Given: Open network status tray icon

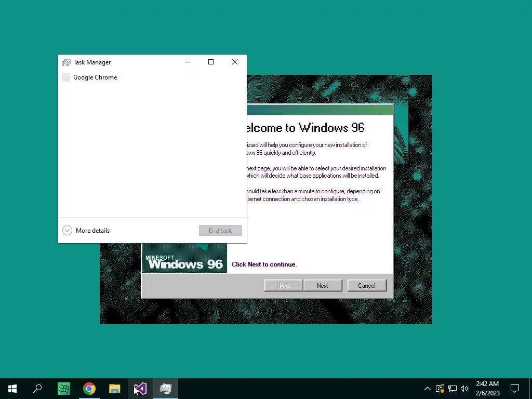Looking at the screenshot, I should tap(453, 389).
